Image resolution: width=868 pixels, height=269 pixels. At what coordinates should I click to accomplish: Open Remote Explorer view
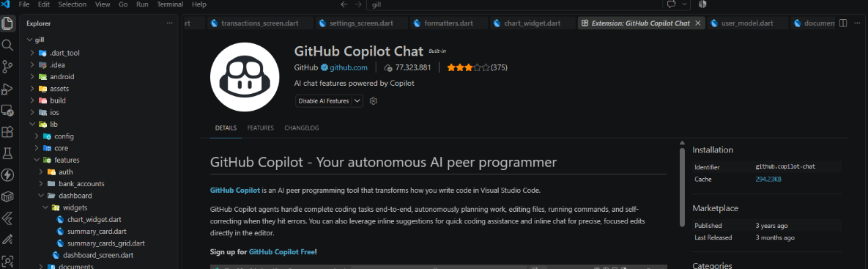point(8,110)
